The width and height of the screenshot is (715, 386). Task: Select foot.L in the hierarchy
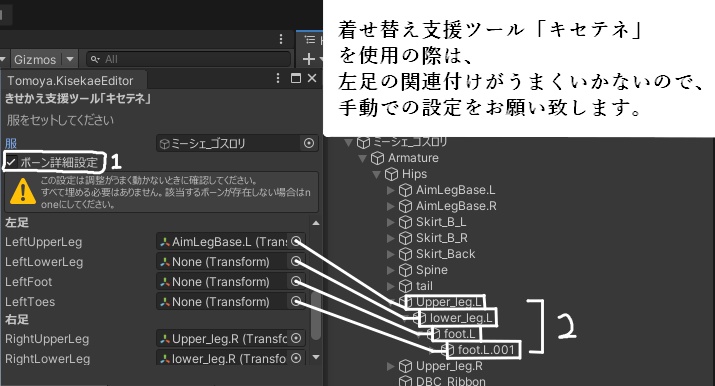tap(460, 334)
